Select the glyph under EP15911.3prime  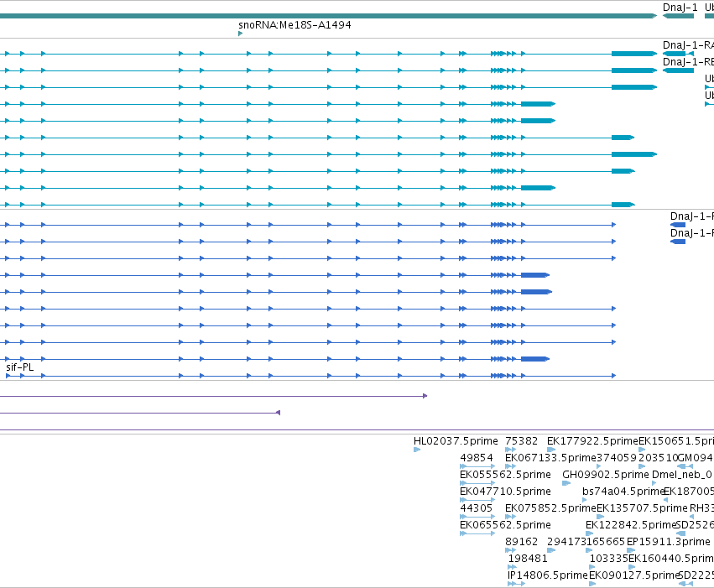coord(630,551)
